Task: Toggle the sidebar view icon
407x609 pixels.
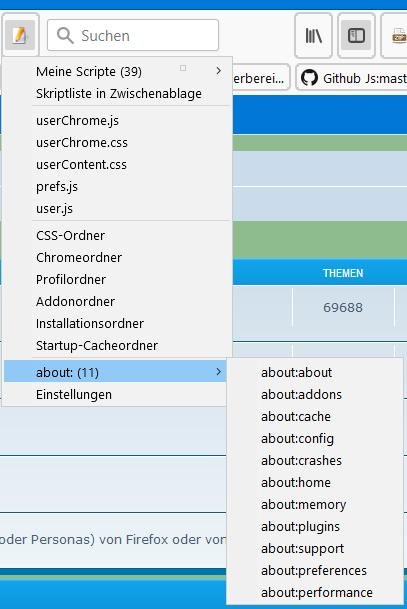Action: coord(356,35)
